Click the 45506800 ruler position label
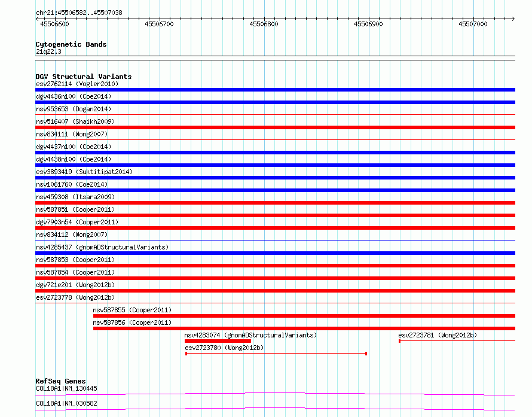Image resolution: width=532 pixels, height=417 pixels. click(264, 24)
